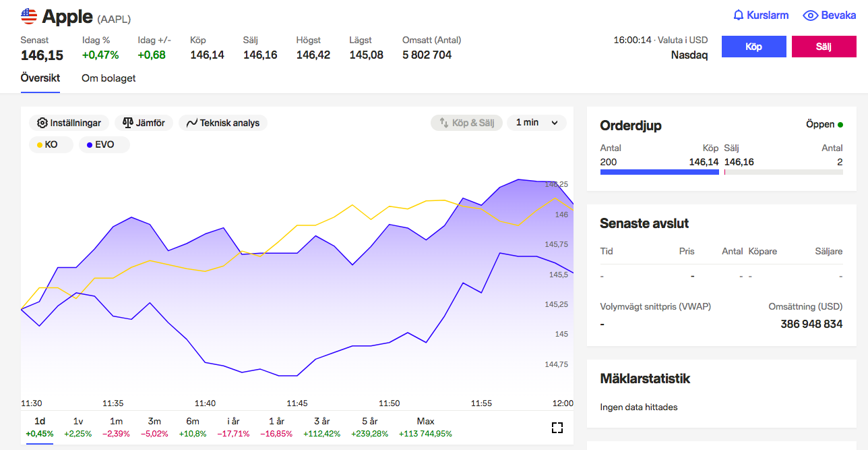Switch to Om bolaget tab

108,78
